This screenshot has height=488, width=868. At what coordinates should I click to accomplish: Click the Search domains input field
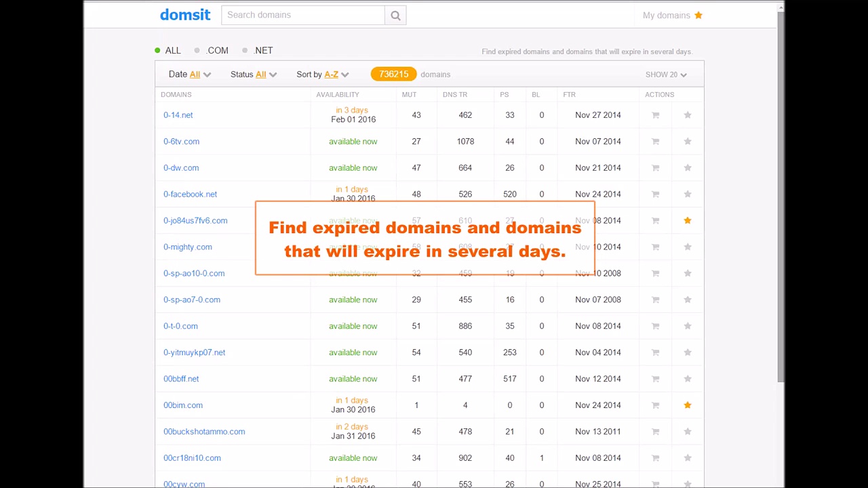tap(302, 16)
